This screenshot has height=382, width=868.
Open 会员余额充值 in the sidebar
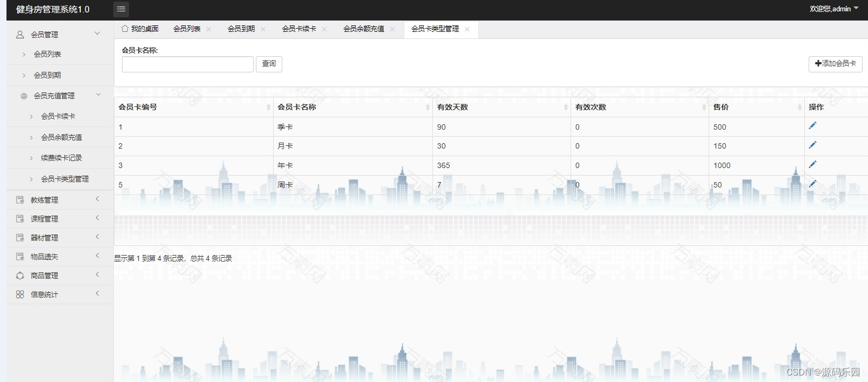pyautogui.click(x=62, y=137)
